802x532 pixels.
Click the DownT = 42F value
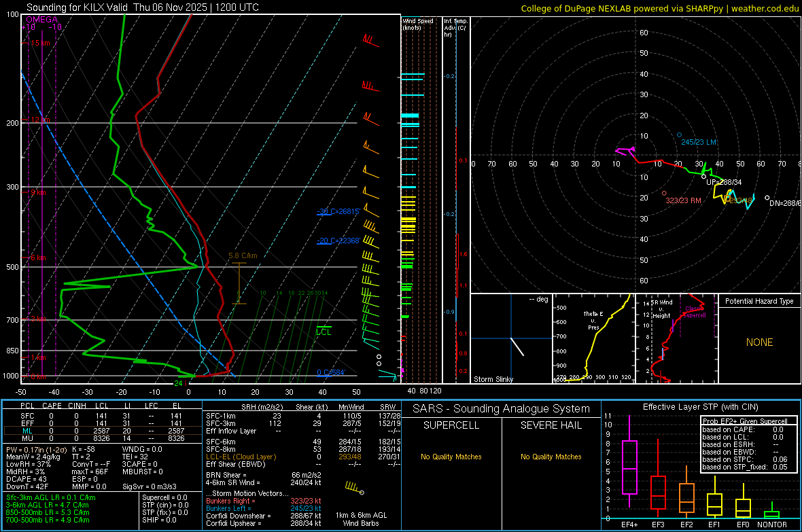(x=28, y=487)
